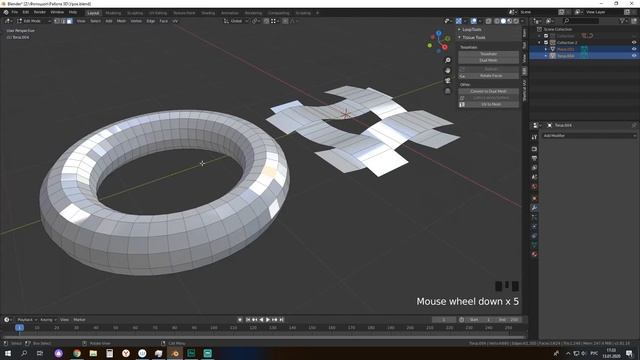This screenshot has width=640, height=360.
Task: Open the Global transform orientation dropdown
Action: tap(236, 21)
